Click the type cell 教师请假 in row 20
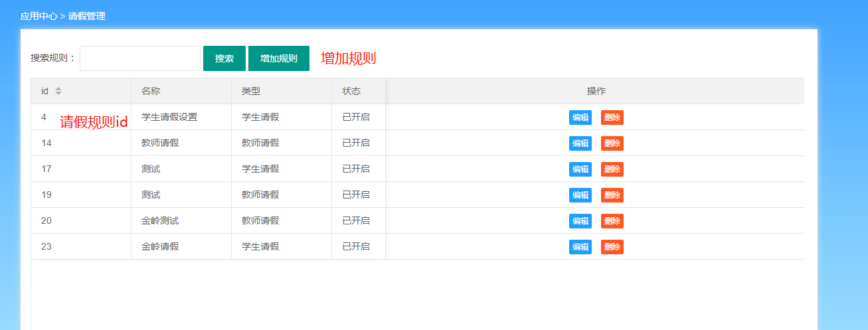 click(x=282, y=220)
